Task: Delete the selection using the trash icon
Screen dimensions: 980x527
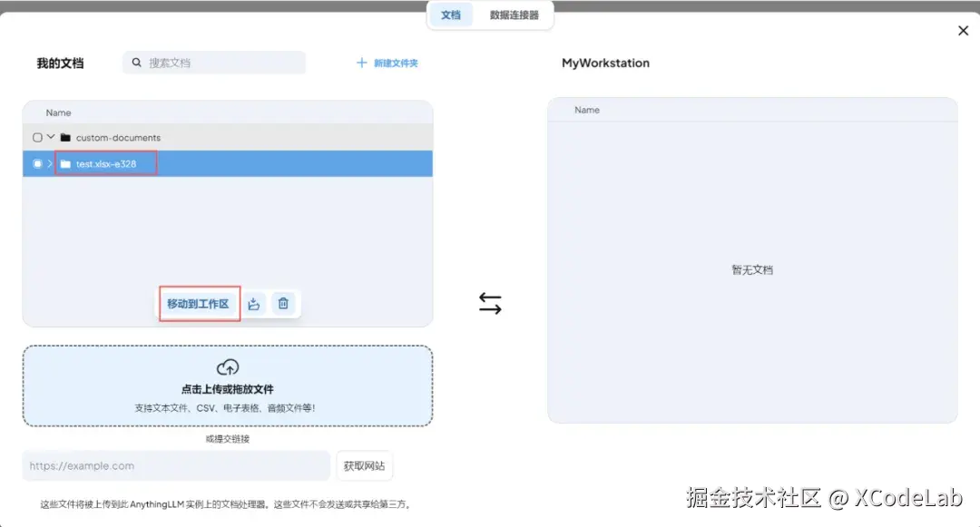Action: point(283,303)
